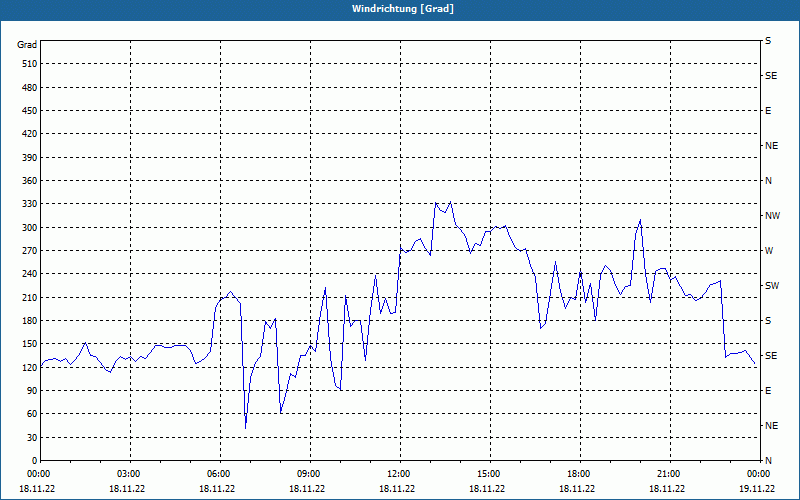Viewport: 800px width, 500px height.
Task: Select the "120" left axis tick label
Action: pyautogui.click(x=30, y=367)
